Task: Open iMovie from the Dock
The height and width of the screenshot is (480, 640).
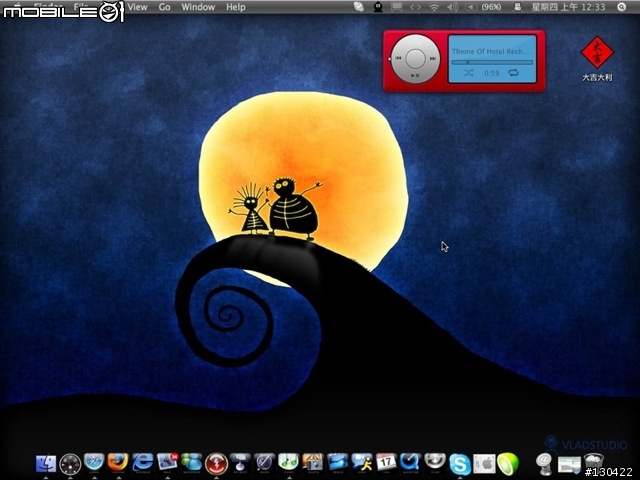Action: 338,463
